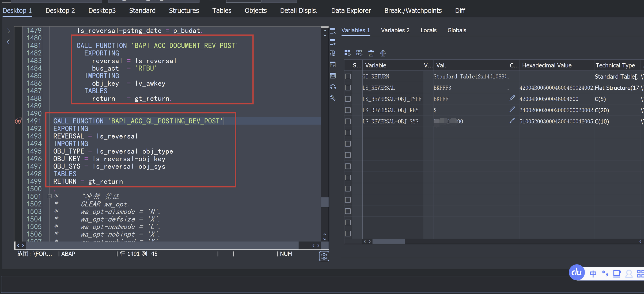This screenshot has width=644, height=294.
Task: Click the close tool icon beside editor
Action: click(x=333, y=31)
